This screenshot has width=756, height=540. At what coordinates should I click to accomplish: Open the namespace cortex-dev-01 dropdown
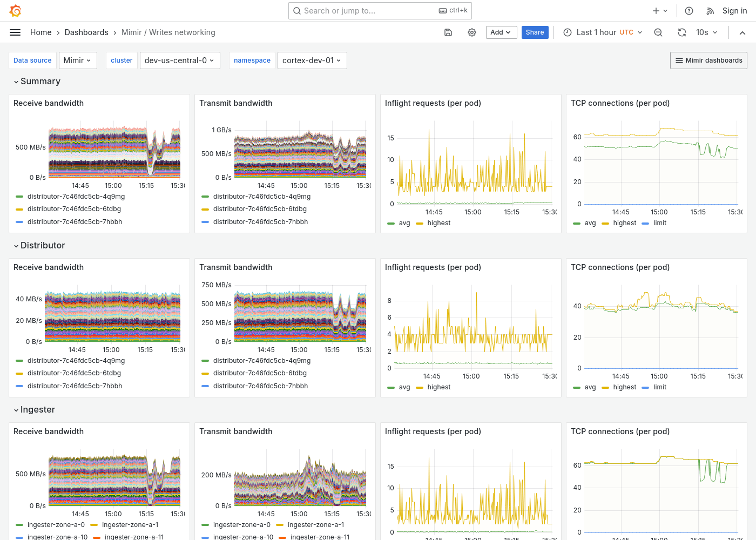pos(312,60)
